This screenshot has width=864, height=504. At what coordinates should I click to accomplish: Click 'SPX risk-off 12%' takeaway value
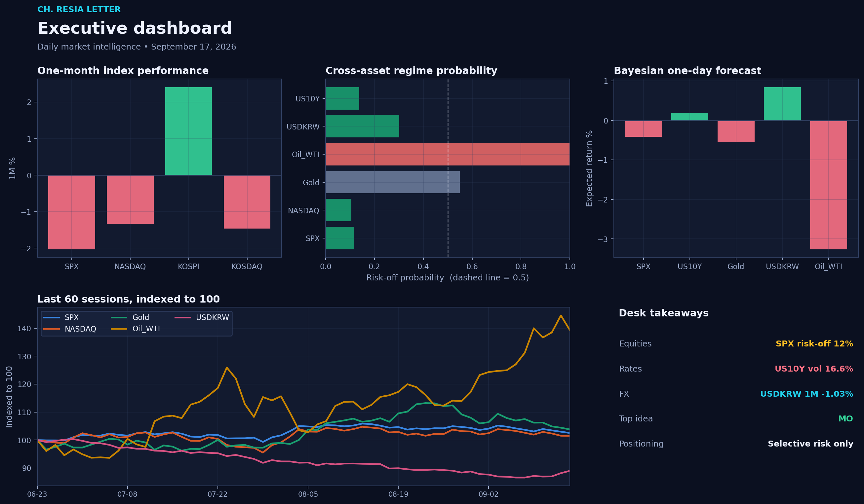tap(814, 344)
